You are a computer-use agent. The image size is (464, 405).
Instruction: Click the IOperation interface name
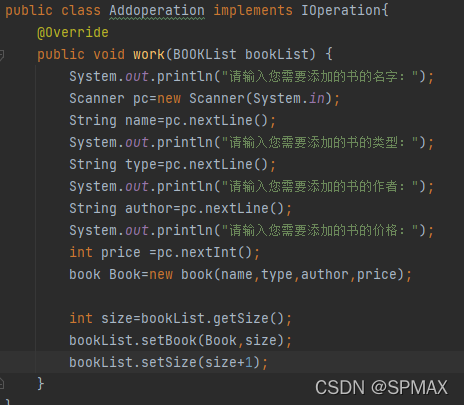(341, 11)
